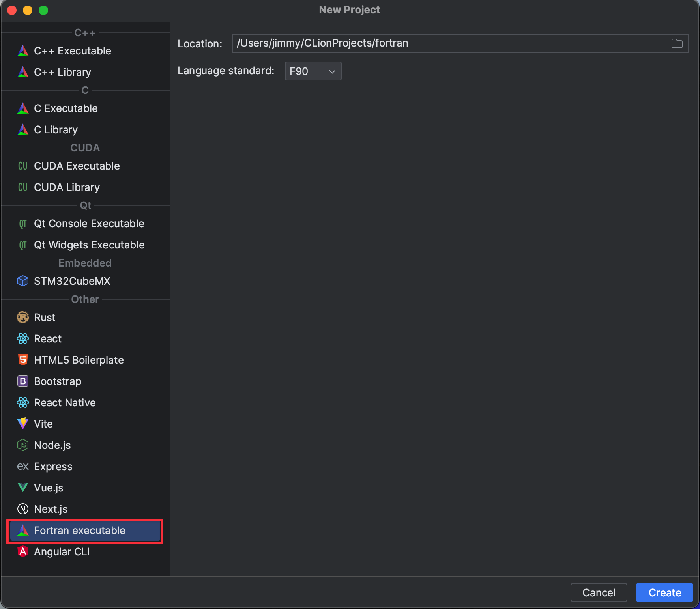
Task: Select the Angular CLI shield icon
Action: pyautogui.click(x=23, y=551)
